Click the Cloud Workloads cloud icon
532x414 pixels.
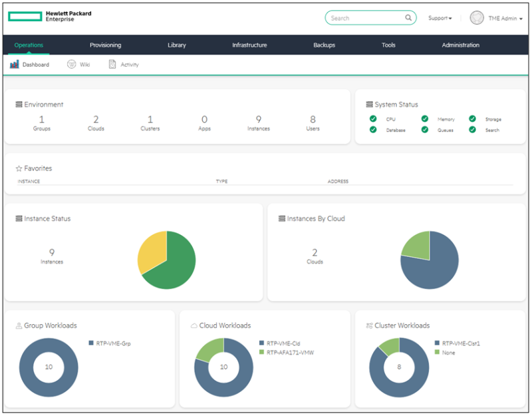pyautogui.click(x=194, y=325)
